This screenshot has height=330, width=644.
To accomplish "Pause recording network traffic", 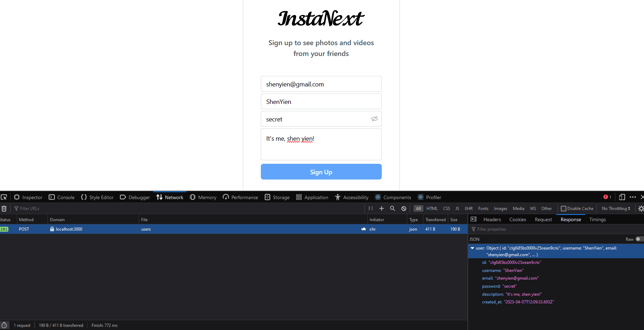I will tap(370, 208).
